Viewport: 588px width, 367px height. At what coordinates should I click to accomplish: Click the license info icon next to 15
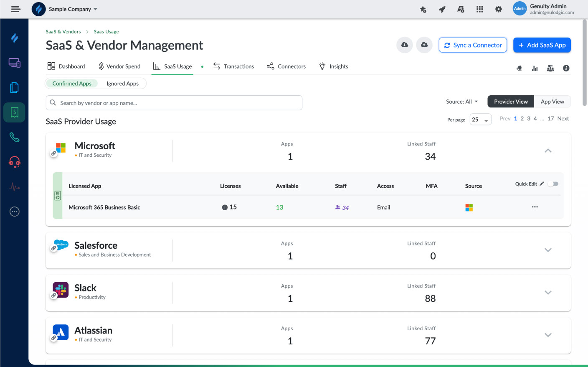coord(225,207)
